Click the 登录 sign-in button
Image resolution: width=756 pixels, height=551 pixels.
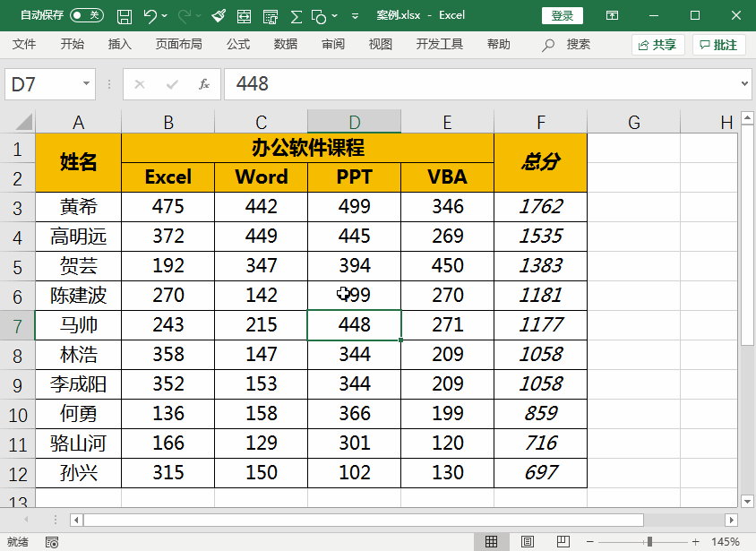(x=563, y=15)
